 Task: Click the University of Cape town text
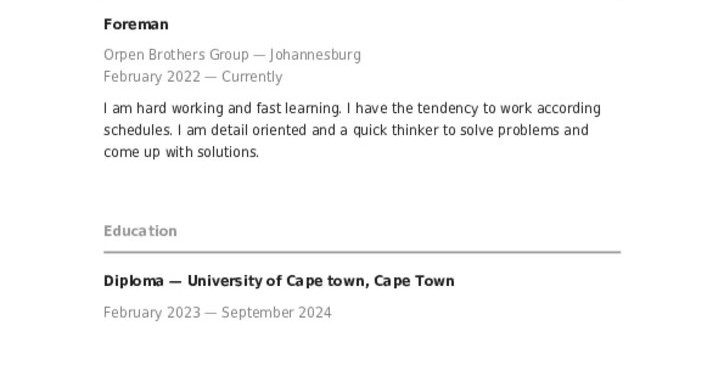[x=276, y=281]
